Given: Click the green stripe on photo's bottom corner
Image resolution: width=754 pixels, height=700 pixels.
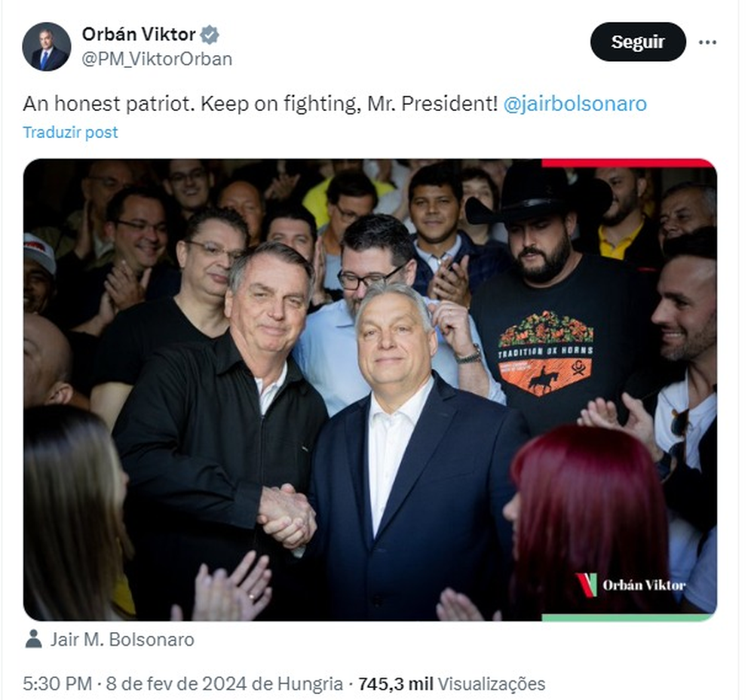Looking at the screenshot, I should pyautogui.click(x=629, y=617).
